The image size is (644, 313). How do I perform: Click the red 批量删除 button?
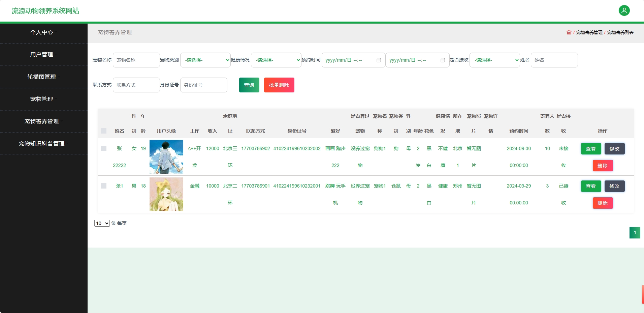coord(279,85)
